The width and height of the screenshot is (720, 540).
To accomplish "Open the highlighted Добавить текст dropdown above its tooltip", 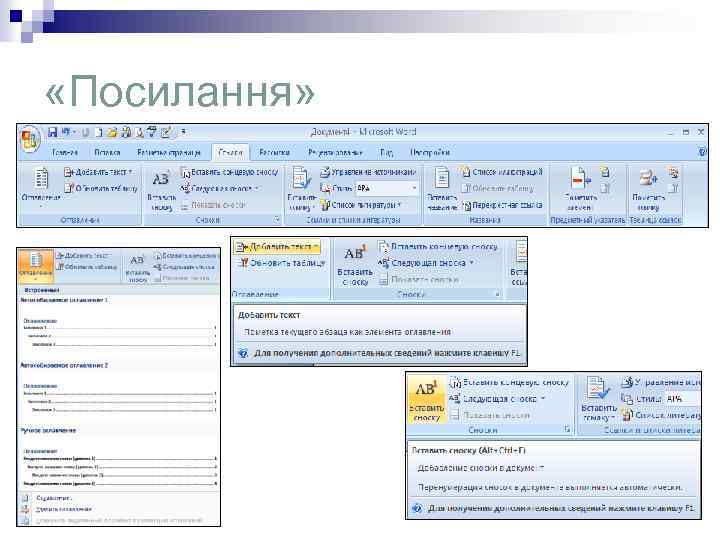I will (316, 247).
